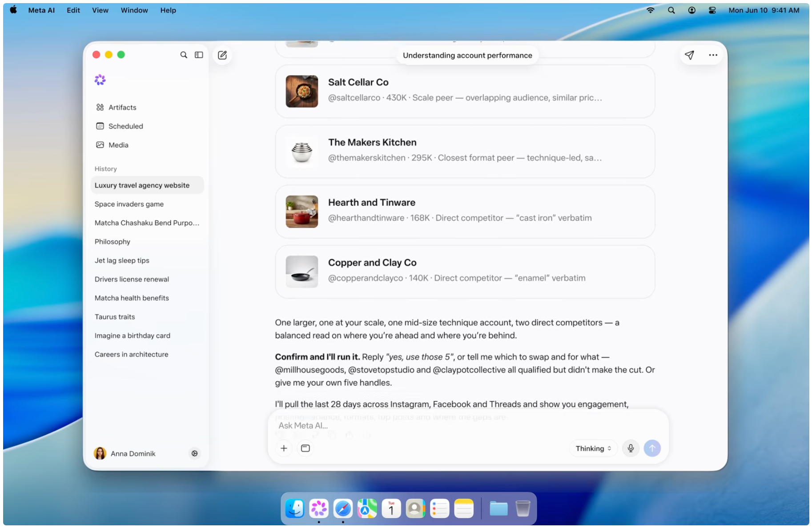Start a new chat with the compose icon
812x528 pixels.
[222, 55]
